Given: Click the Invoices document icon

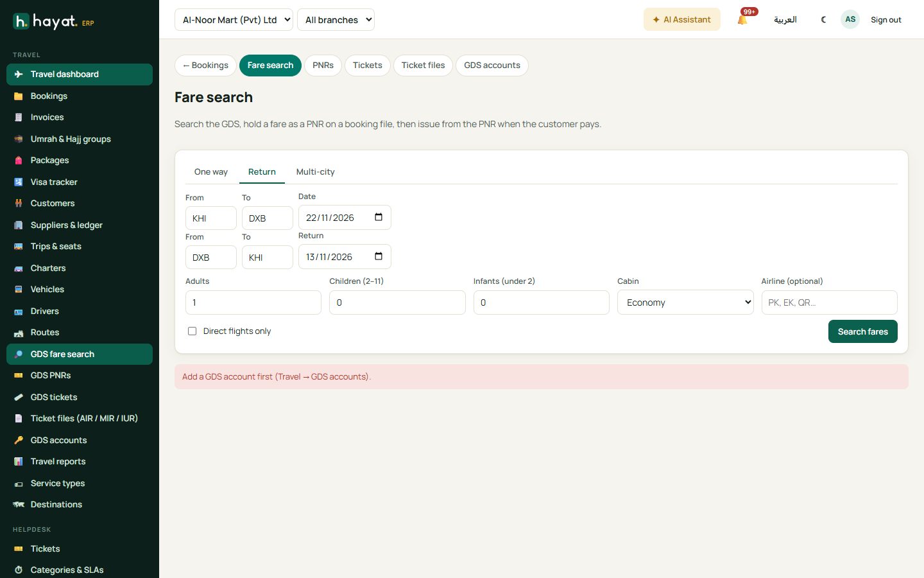Looking at the screenshot, I should (x=19, y=118).
